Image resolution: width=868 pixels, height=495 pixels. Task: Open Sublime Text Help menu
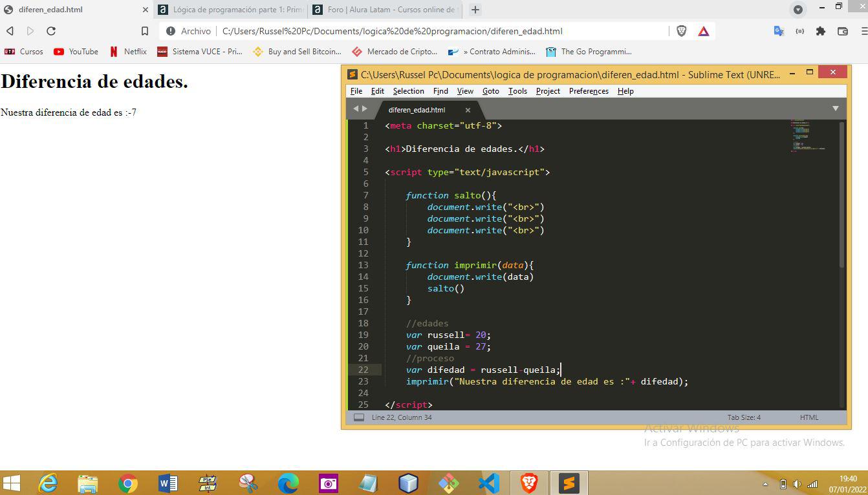[625, 91]
